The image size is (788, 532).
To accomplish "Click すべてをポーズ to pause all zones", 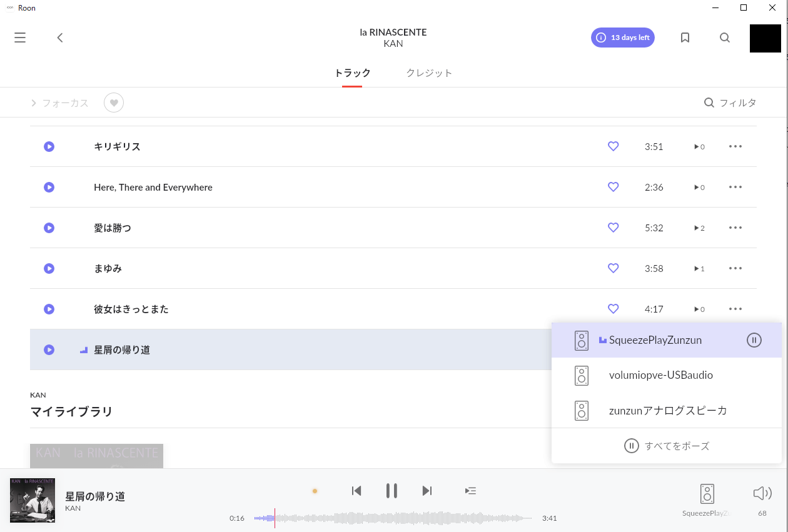I will [667, 446].
